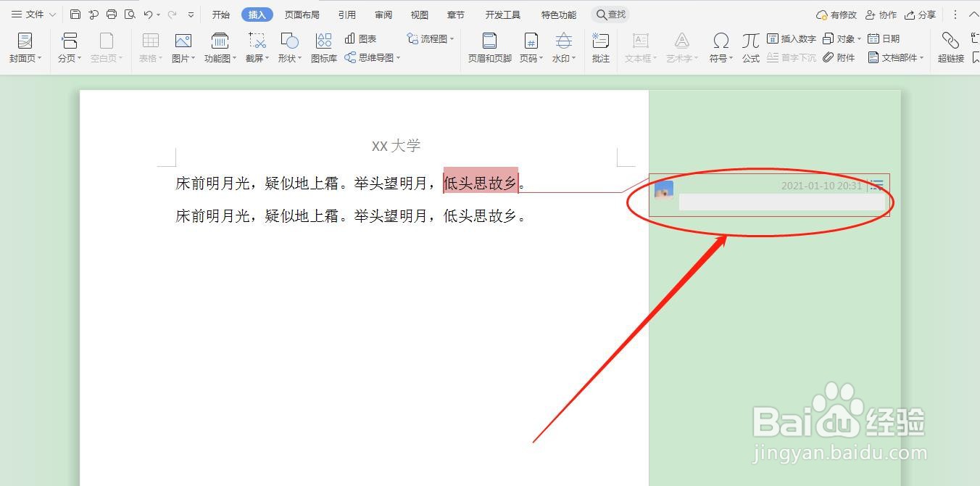
Task: Insert the date with the 日期 icon
Action: click(884, 38)
